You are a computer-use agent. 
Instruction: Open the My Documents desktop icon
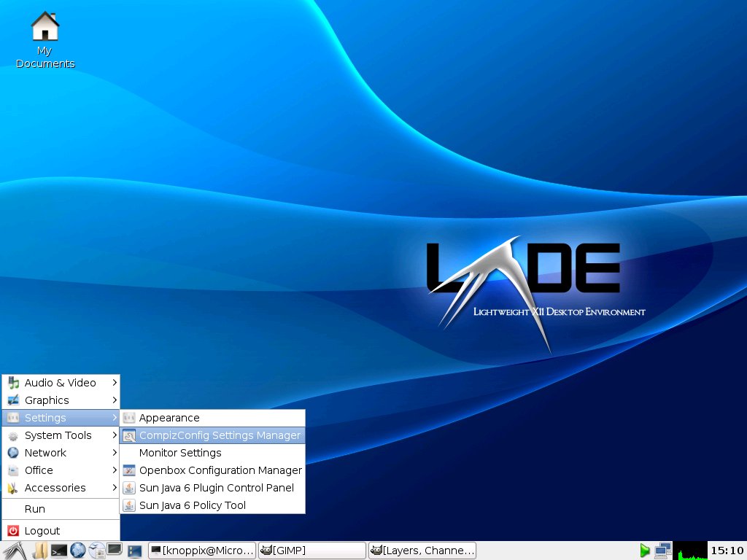(x=44, y=40)
